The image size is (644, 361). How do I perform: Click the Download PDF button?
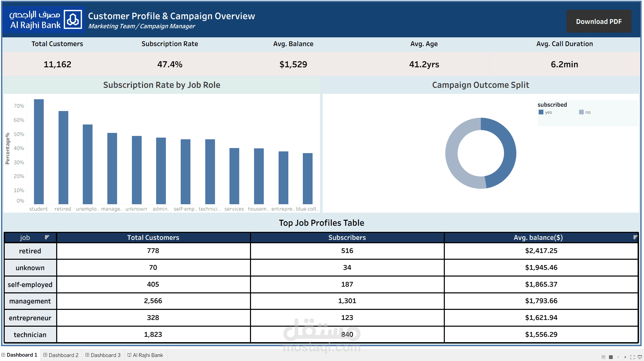click(599, 22)
